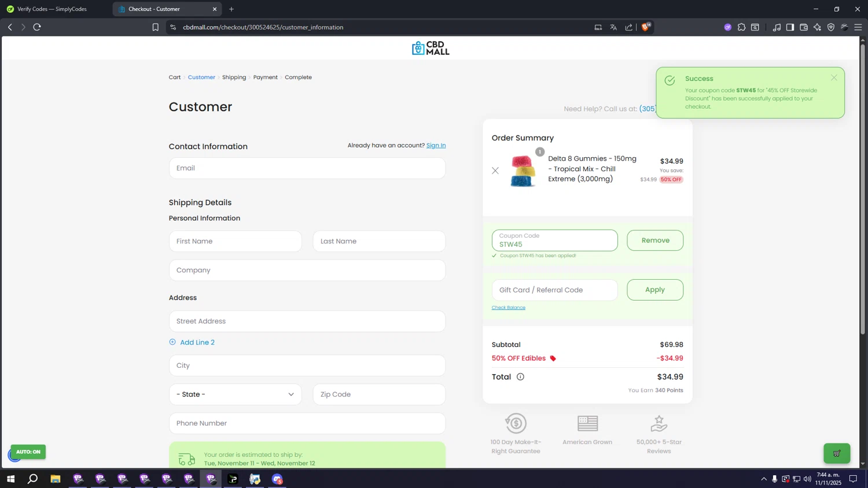The width and height of the screenshot is (868, 488).
Task: Click the Windows Start button
Action: click(x=10, y=479)
